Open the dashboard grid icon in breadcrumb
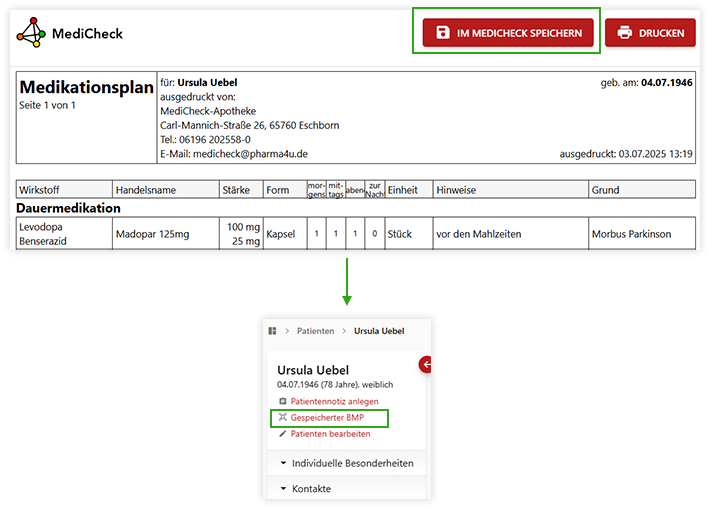The height and width of the screenshot is (513, 711). tap(272, 331)
